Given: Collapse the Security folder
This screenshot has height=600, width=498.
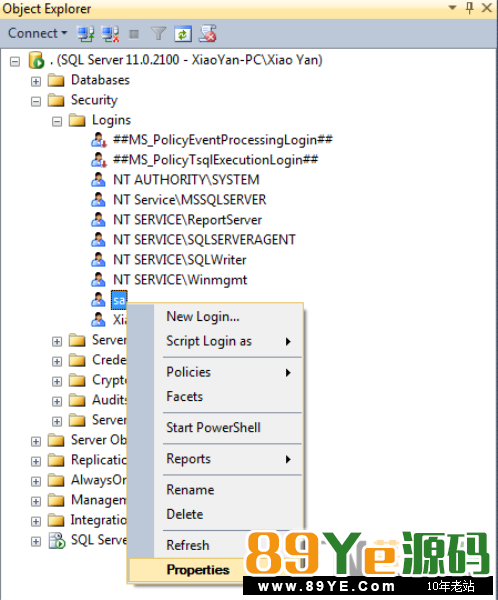Looking at the screenshot, I should 36,101.
